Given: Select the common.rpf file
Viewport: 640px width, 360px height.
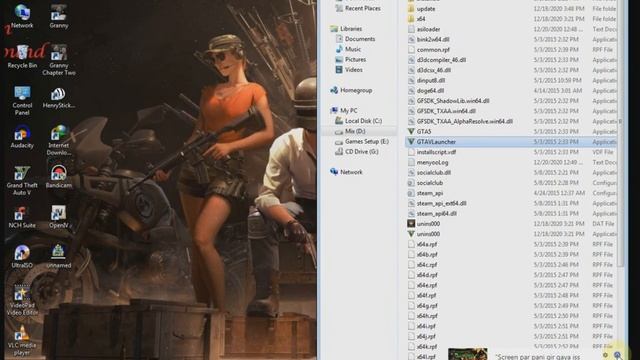Looking at the screenshot, I should 429,50.
